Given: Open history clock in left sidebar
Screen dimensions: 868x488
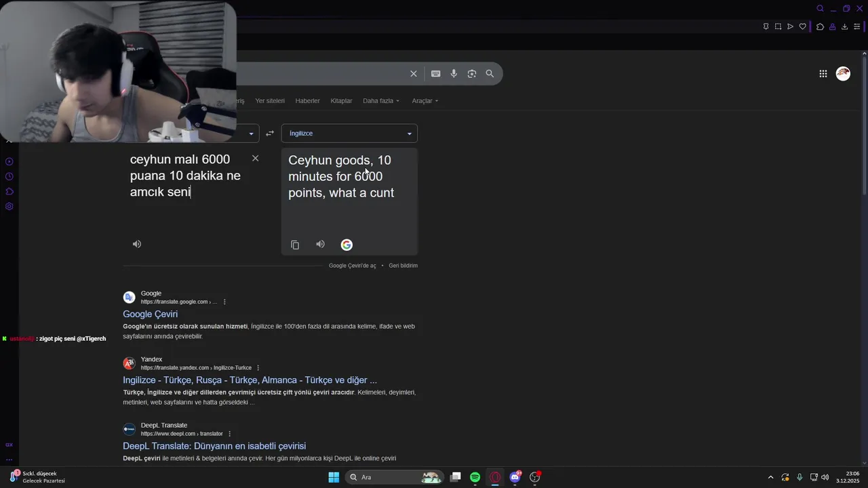Looking at the screenshot, I should click(9, 177).
